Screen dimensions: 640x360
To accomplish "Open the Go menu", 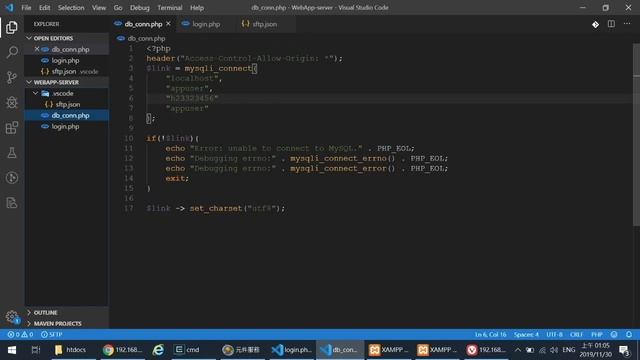I will pyautogui.click(x=118, y=7).
